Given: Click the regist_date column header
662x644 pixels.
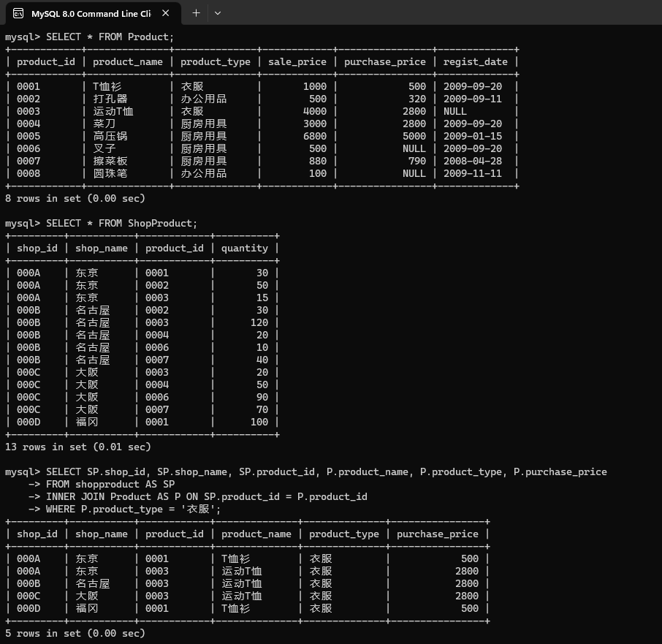Looking at the screenshot, I should point(475,61).
